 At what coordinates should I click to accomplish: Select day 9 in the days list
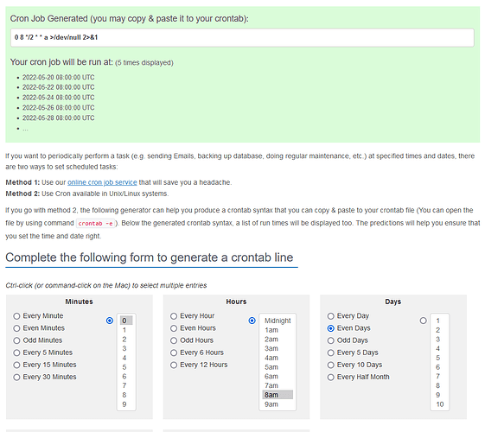440,395
